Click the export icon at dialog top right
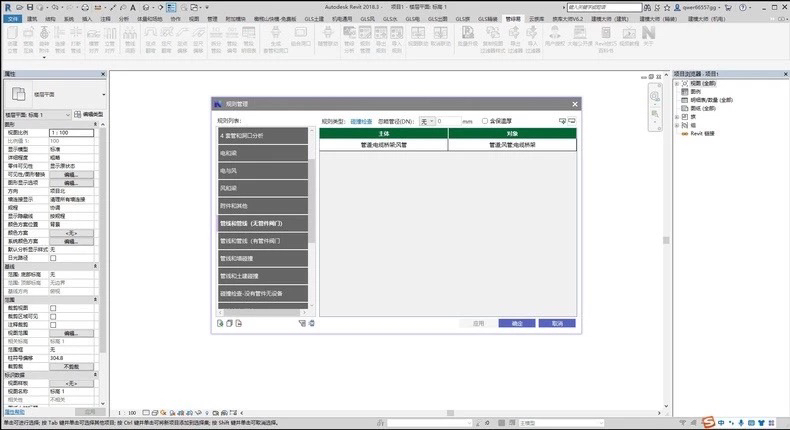This screenshot has width=790, height=430. click(574, 121)
